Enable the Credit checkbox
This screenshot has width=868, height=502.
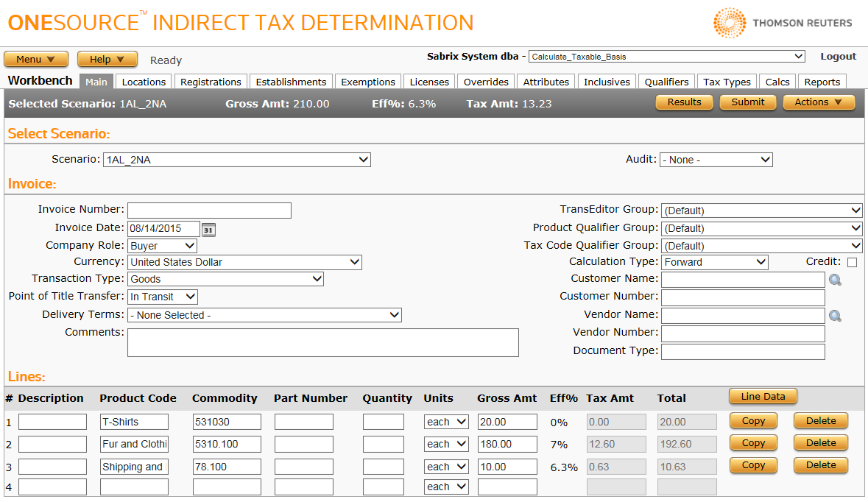tap(852, 262)
